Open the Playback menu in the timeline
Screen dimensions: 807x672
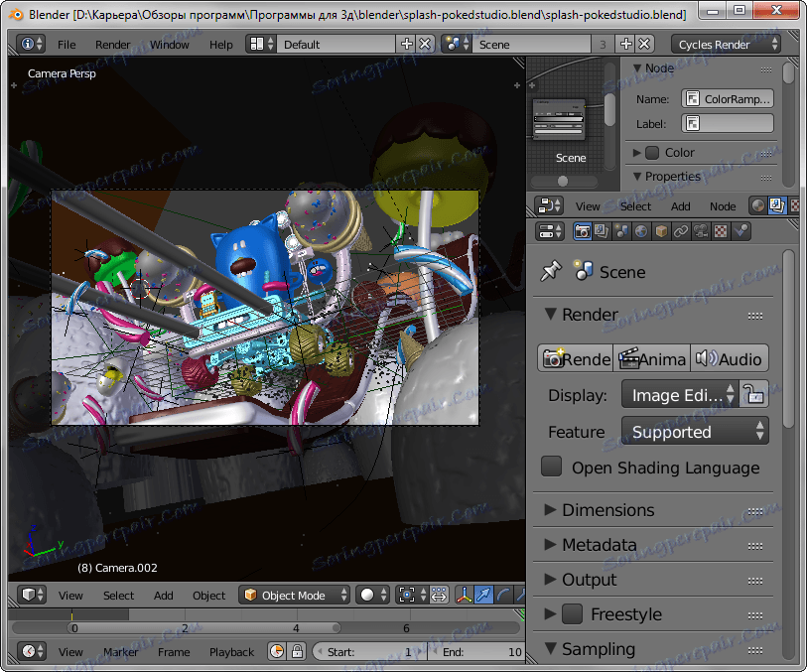[x=231, y=652]
